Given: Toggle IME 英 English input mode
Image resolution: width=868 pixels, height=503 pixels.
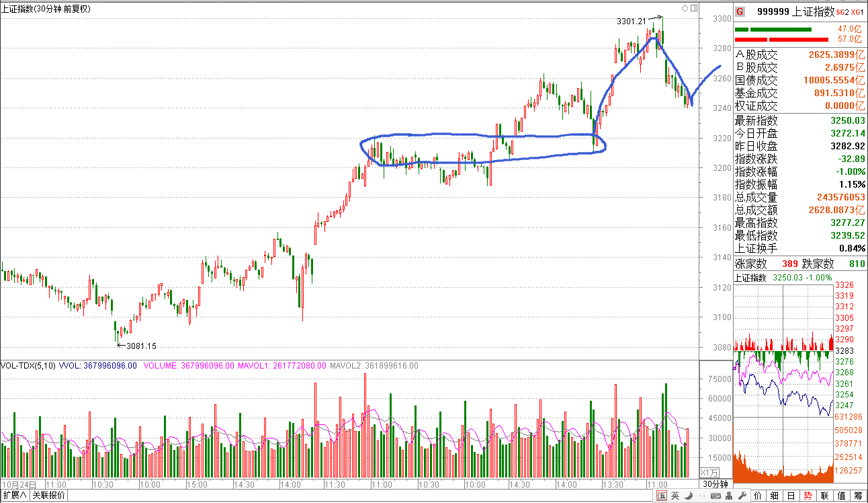Looking at the screenshot, I should pos(674,496).
